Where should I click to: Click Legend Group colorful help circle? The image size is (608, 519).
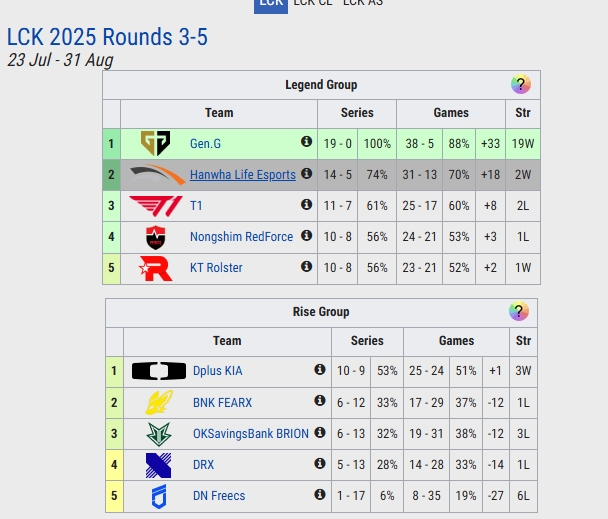(521, 84)
